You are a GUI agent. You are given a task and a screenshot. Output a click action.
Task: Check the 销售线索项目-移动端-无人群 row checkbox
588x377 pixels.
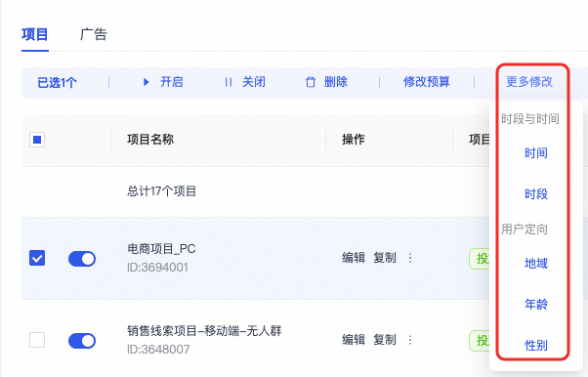coord(37,340)
